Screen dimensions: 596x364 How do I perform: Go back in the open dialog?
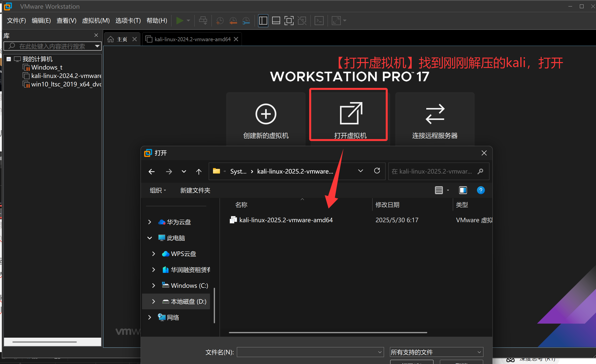152,172
